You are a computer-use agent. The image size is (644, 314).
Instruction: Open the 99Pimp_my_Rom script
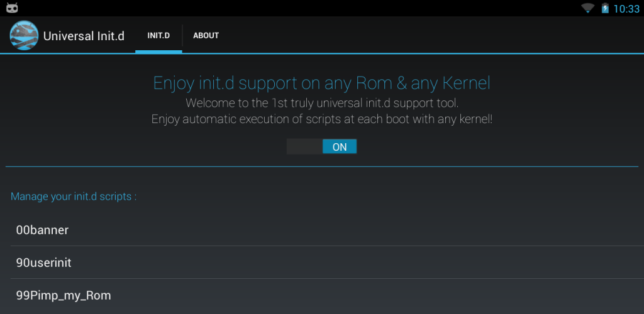click(64, 295)
